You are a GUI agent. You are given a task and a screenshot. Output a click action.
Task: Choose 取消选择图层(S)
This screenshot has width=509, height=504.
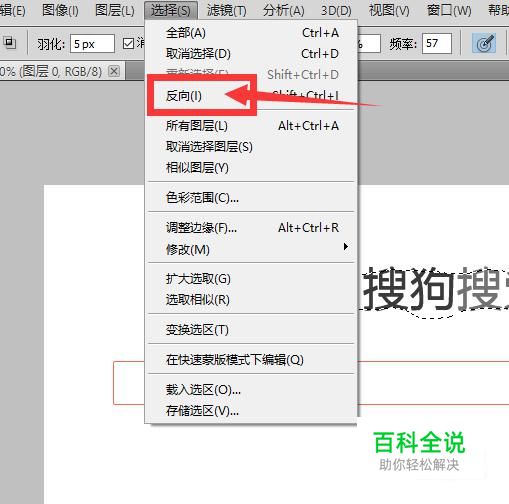click(252, 147)
